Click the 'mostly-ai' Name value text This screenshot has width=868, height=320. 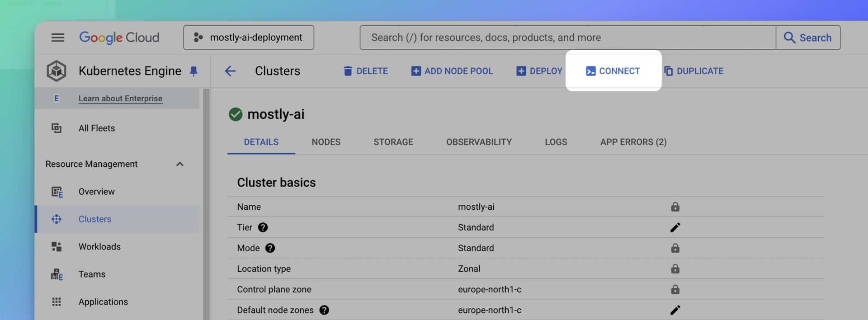[476, 207]
